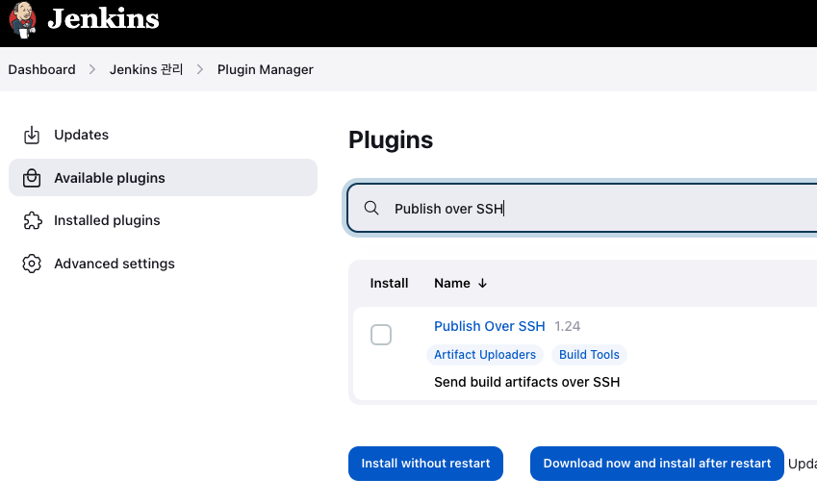Click the Plugins page heading
817x504 pixels.
[391, 140]
